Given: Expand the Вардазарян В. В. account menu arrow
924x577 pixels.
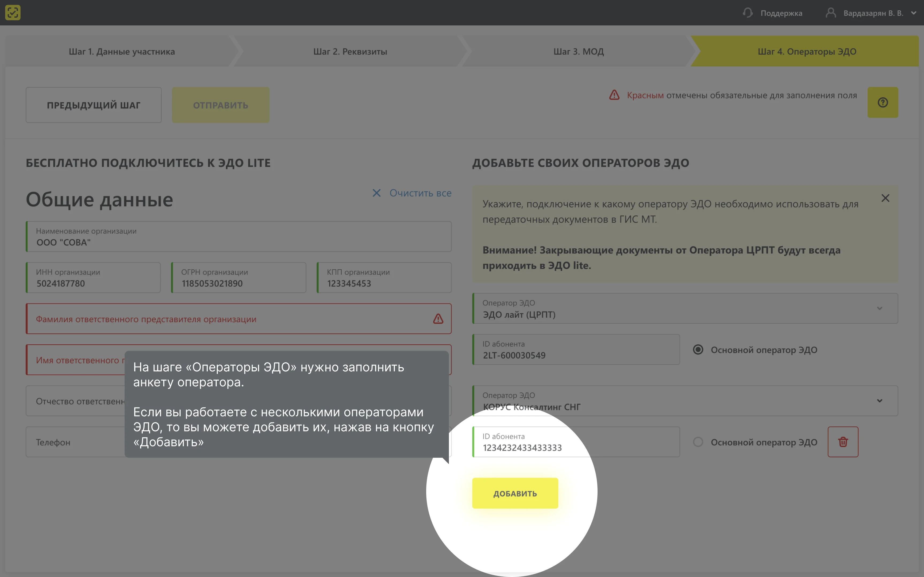Looking at the screenshot, I should click(x=914, y=13).
